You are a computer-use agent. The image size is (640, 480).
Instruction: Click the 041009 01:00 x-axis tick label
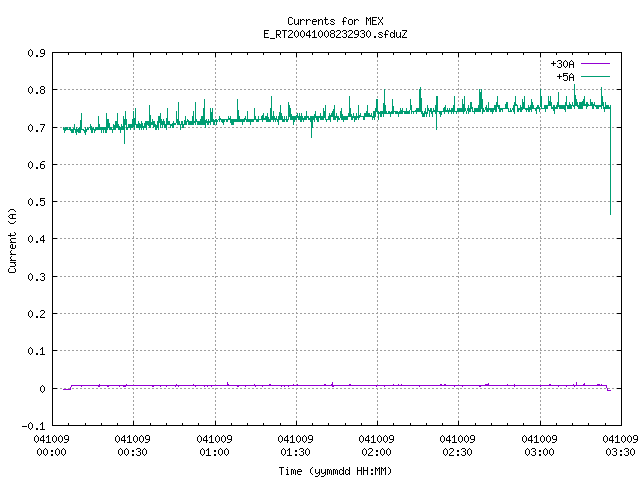pos(214,446)
